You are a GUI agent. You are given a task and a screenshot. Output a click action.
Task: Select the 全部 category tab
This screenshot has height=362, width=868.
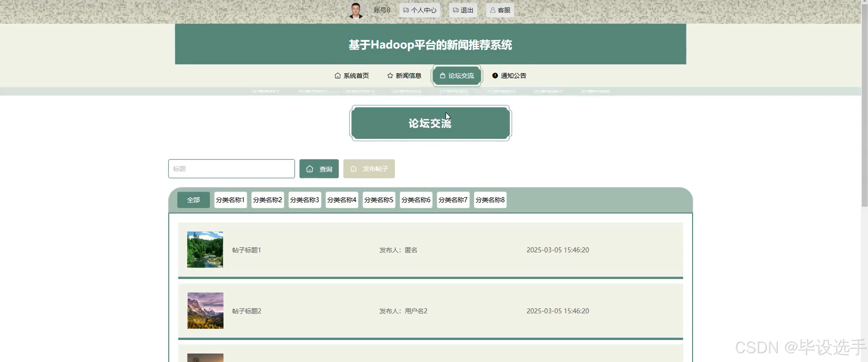pos(193,200)
